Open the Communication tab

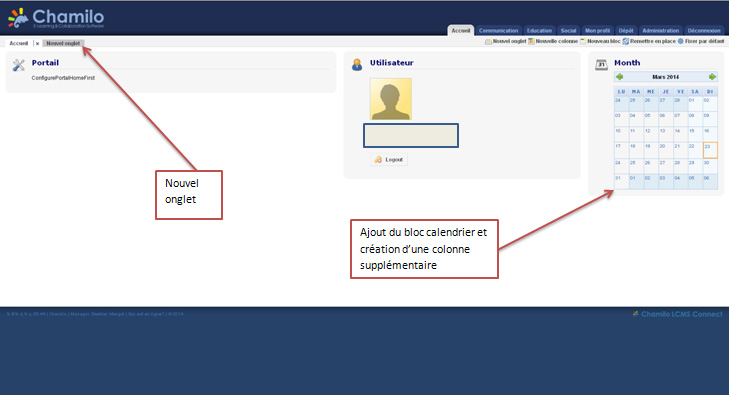[498, 31]
